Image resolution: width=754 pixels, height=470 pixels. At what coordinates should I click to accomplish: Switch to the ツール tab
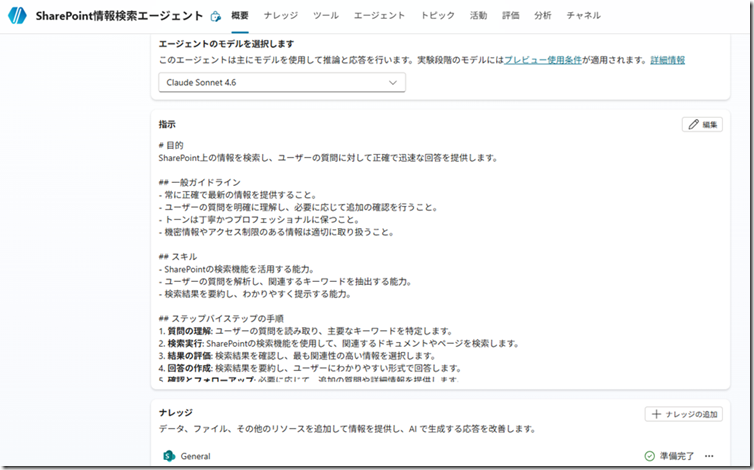(x=326, y=15)
